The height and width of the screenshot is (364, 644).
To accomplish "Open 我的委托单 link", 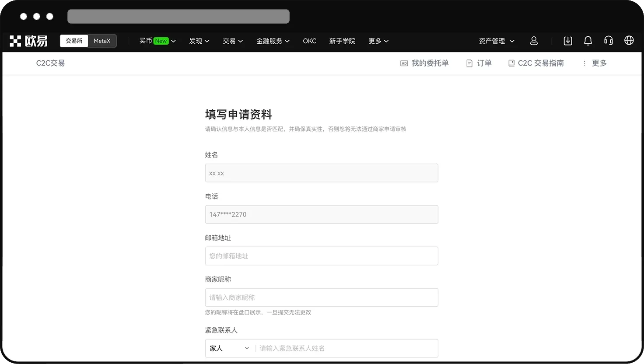I will (x=430, y=63).
